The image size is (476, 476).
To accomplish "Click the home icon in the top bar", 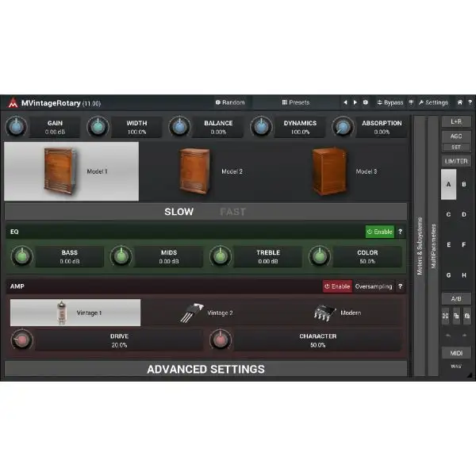I will click(459, 102).
